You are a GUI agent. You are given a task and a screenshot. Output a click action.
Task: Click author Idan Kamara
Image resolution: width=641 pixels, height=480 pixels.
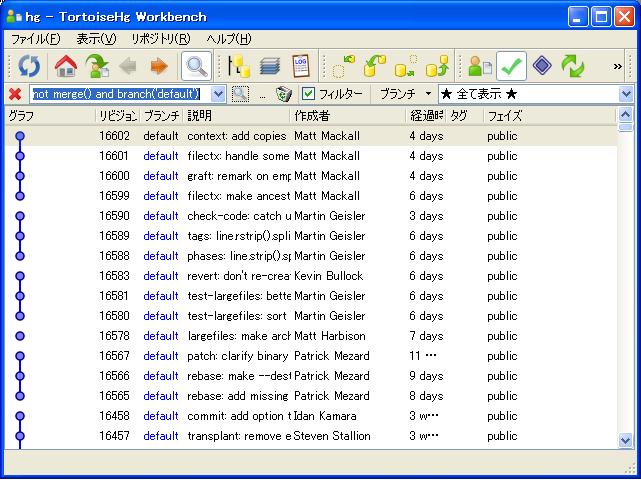pyautogui.click(x=325, y=416)
